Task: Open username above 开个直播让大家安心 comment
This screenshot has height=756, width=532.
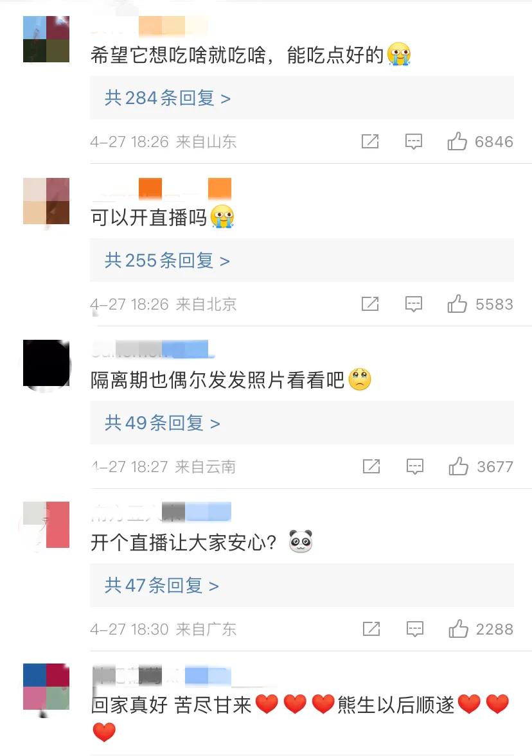Action: (161, 511)
